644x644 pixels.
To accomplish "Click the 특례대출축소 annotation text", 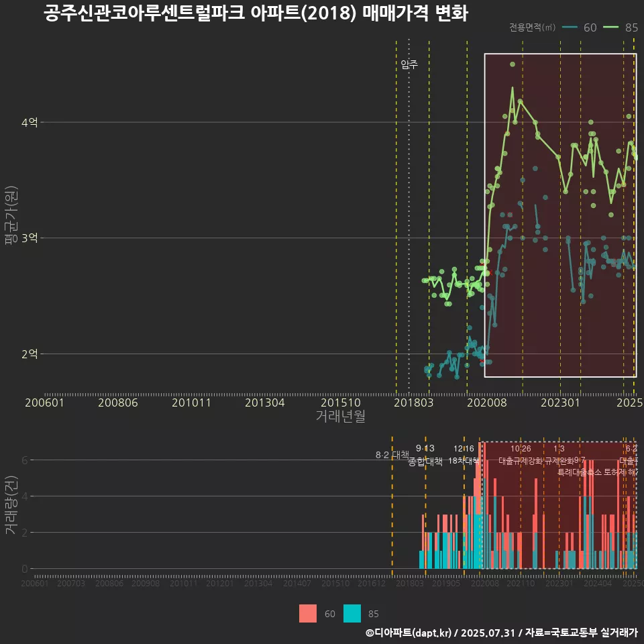I will (x=580, y=472).
